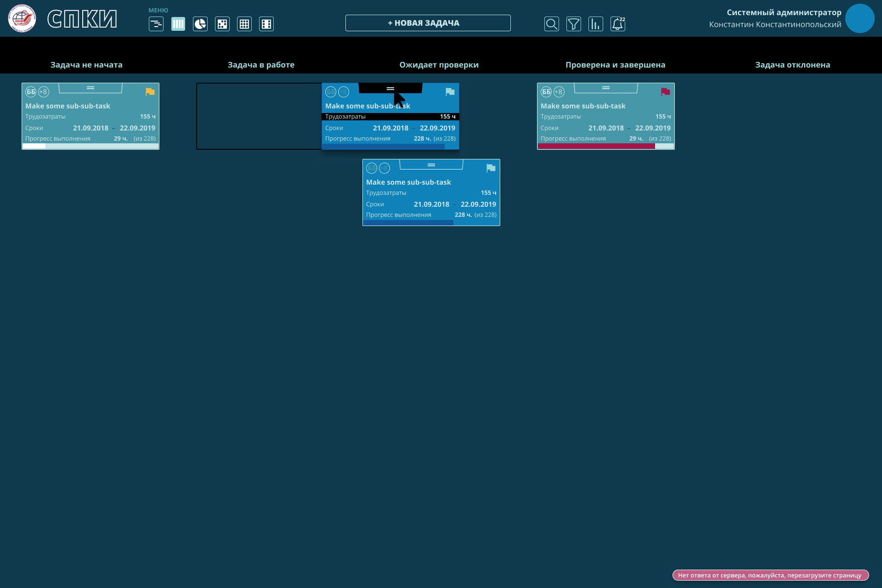The image size is (882, 588).
Task: Grab the handle of the lower Ожидает проверки card
Action: point(431,164)
